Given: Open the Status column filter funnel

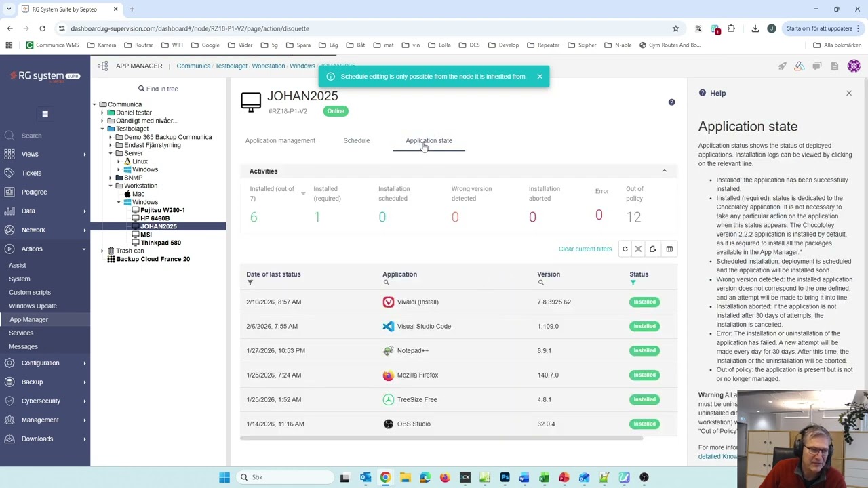Looking at the screenshot, I should (x=633, y=283).
